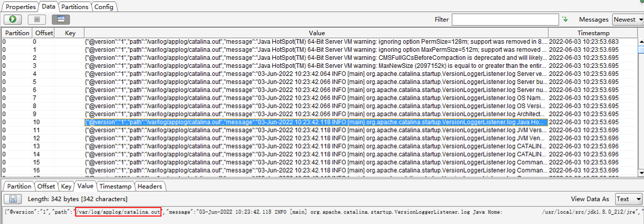Select the Headers tab in the detail pane
The height and width of the screenshot is (224, 644).
pos(150,186)
